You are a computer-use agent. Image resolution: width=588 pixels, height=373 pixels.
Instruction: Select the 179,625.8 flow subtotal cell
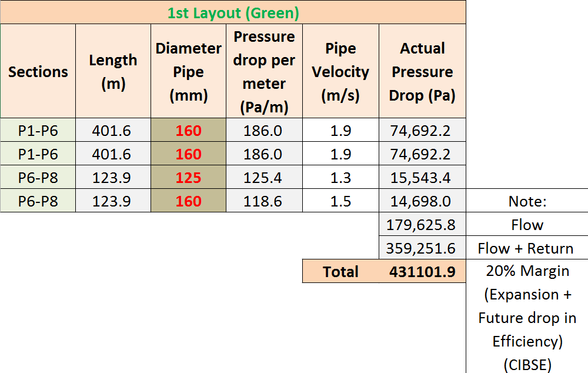pos(422,225)
